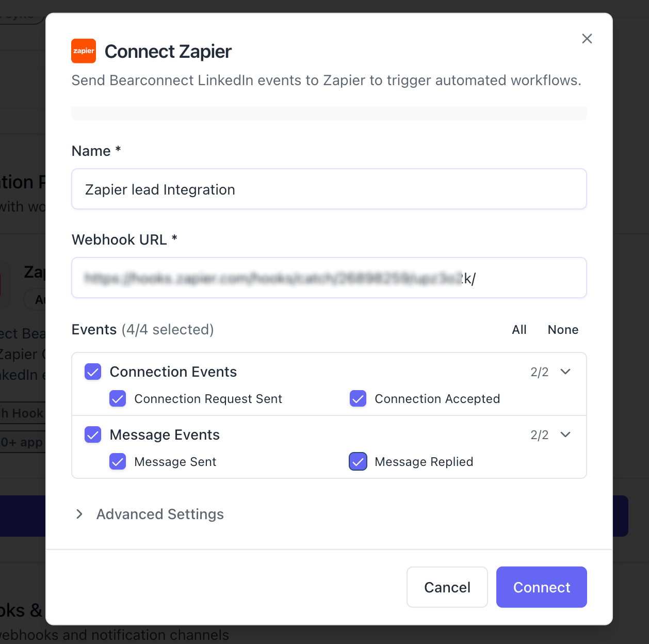Close the Connect Zapier dialog
This screenshot has width=649, height=644.
coord(587,39)
